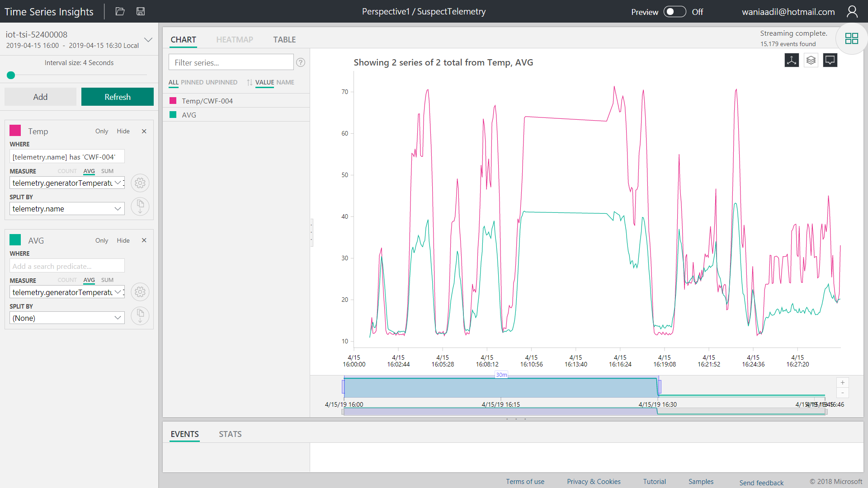The height and width of the screenshot is (488, 868).
Task: Open user account profile icon
Action: [852, 11]
